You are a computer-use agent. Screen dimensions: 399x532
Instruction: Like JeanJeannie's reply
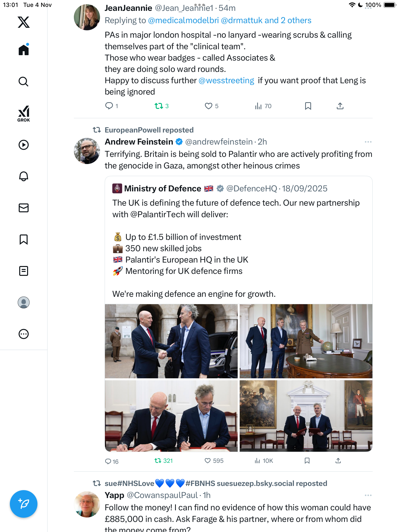(x=208, y=106)
